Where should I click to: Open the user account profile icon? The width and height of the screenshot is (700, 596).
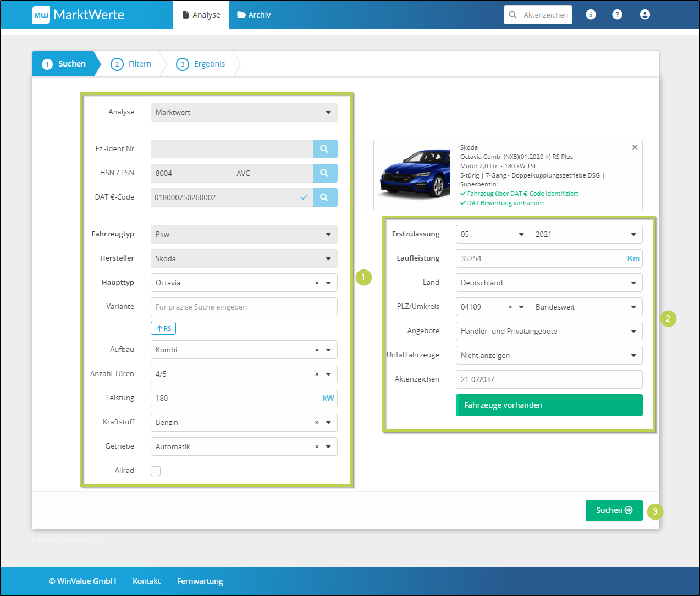[x=645, y=15]
